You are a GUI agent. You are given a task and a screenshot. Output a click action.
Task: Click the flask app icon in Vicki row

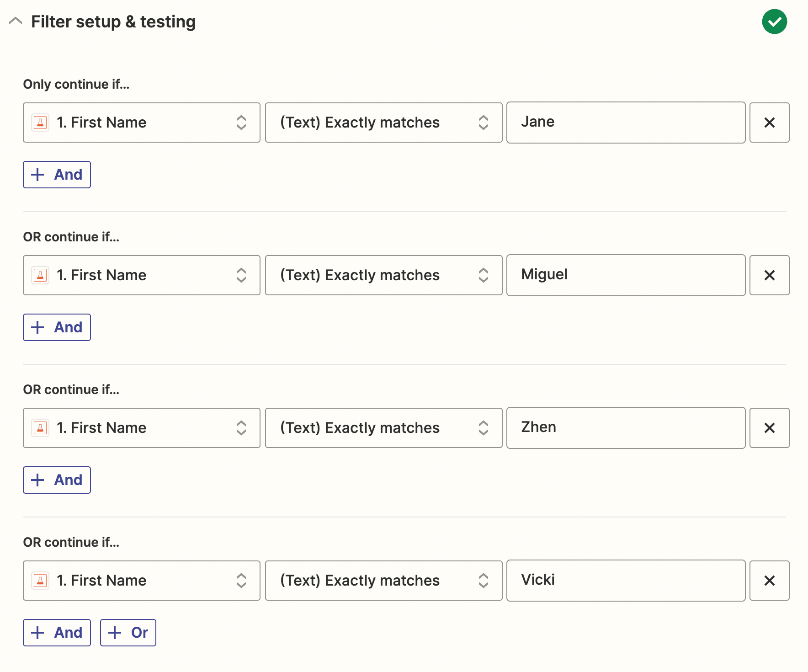pos(40,581)
